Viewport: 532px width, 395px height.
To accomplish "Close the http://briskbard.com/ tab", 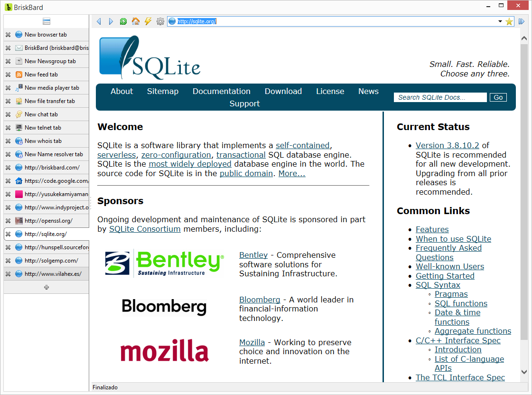I will click(x=8, y=168).
